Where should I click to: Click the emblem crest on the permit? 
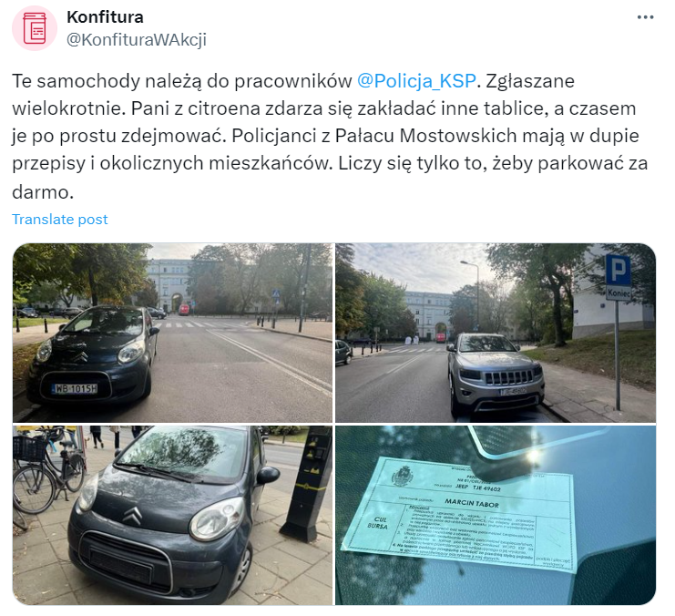tap(403, 476)
